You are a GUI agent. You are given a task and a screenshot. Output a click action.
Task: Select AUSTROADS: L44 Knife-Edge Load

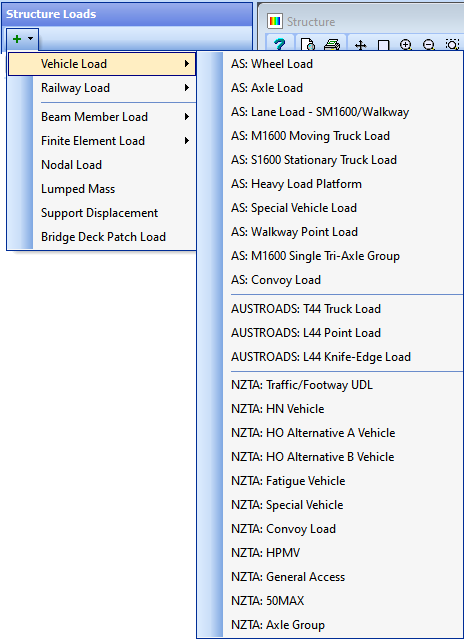click(330, 357)
